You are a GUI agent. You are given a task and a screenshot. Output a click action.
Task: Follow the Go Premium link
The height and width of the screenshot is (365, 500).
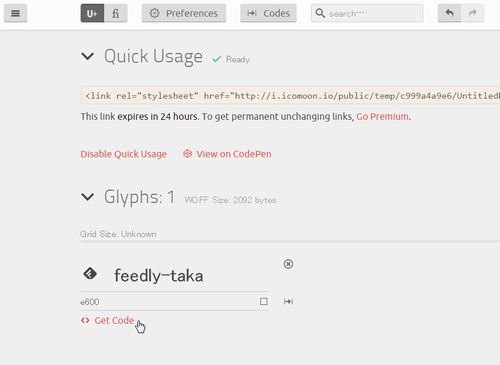tap(382, 116)
